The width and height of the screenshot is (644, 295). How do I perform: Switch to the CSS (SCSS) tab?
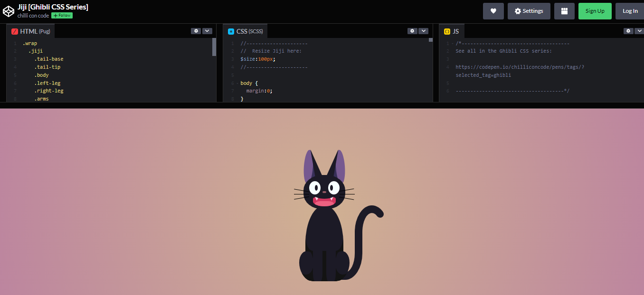click(x=246, y=31)
